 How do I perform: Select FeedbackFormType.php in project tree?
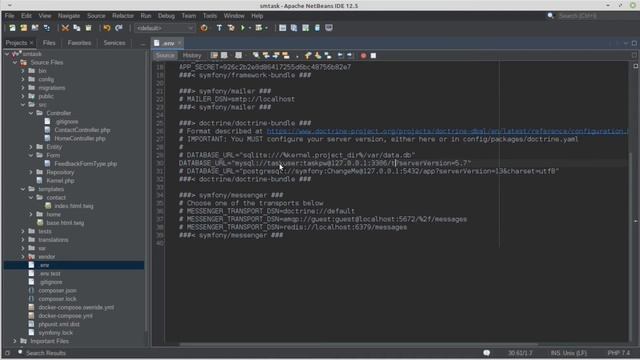pyautogui.click(x=85, y=164)
